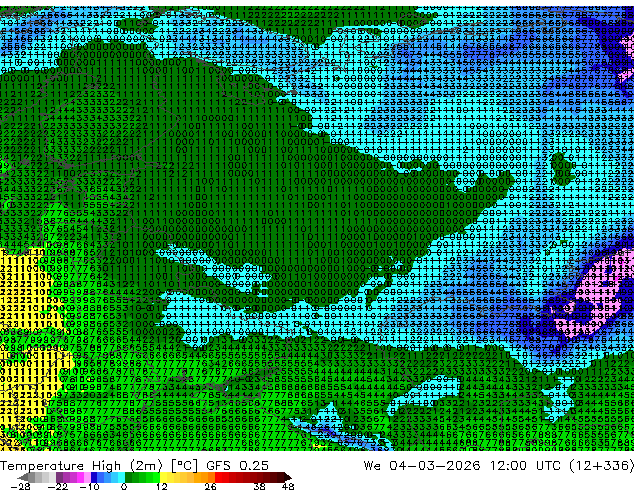The image size is (634, 490).
Task: Click the '38' value on the legend
Action: [x=260, y=486]
